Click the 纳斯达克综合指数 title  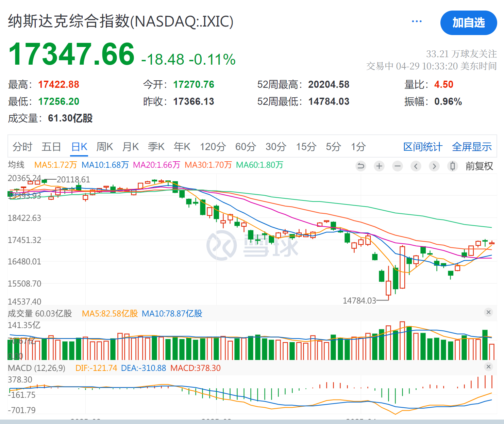[x=121, y=21]
